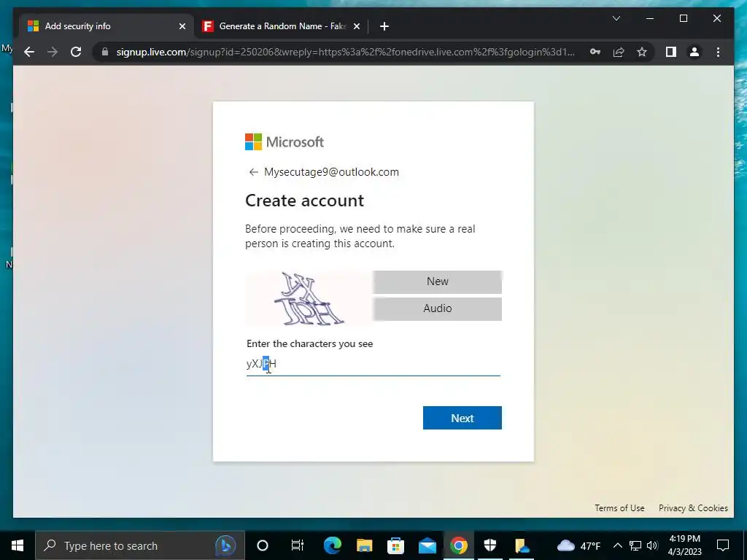The width and height of the screenshot is (747, 560).
Task: Click the Next button
Action: pyautogui.click(x=462, y=418)
